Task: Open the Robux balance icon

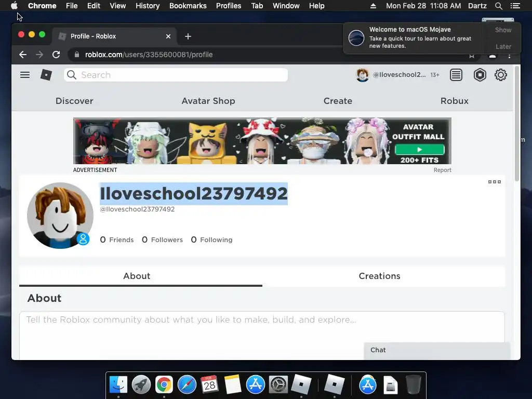Action: 480,75
